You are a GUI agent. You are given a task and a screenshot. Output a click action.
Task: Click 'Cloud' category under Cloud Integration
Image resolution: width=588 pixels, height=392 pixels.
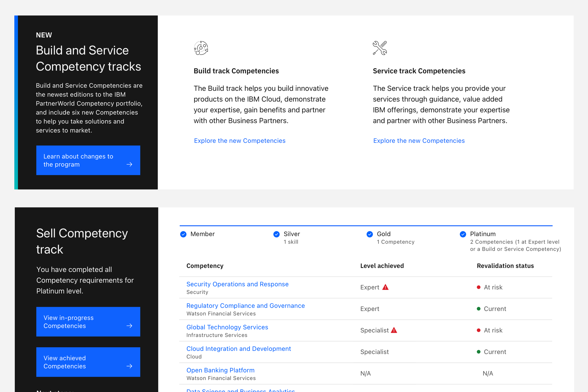194,356
